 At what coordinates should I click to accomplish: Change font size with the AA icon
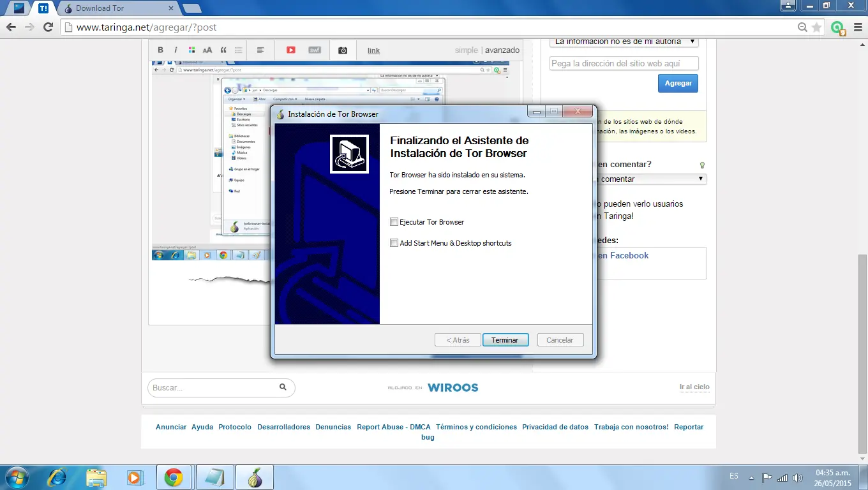[x=207, y=50]
